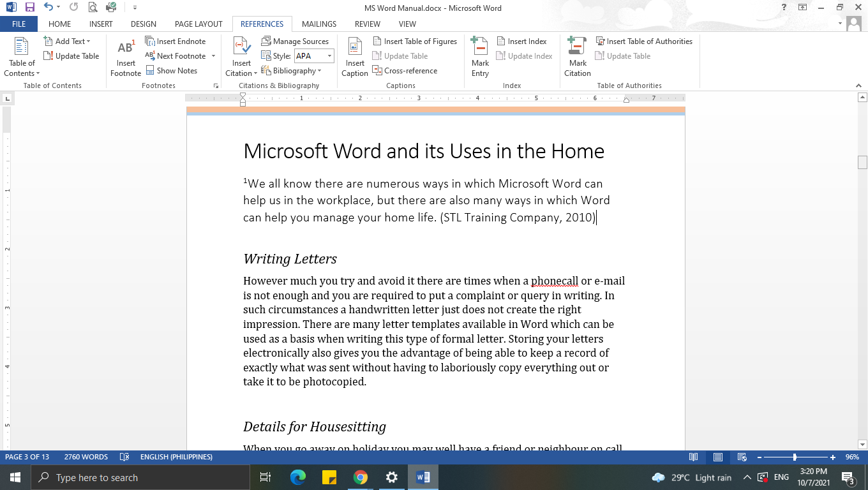
Task: Open Footnotes dialog launcher
Action: coord(216,85)
